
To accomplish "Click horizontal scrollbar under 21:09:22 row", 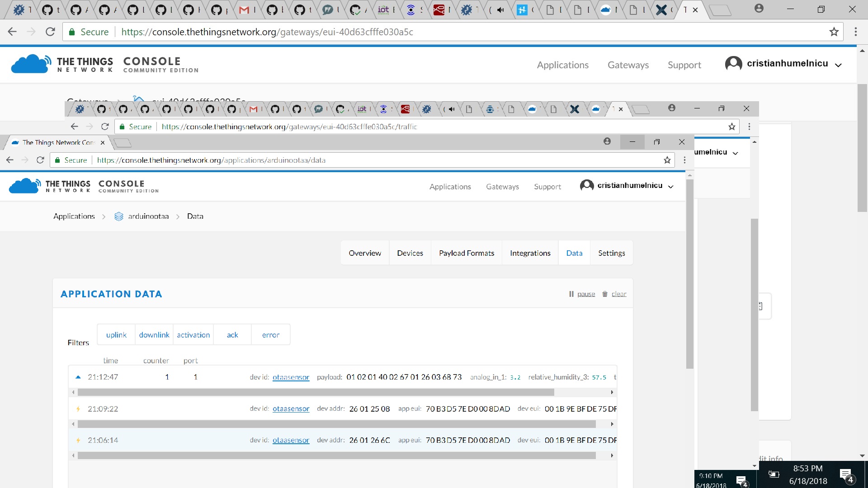I will [x=336, y=424].
